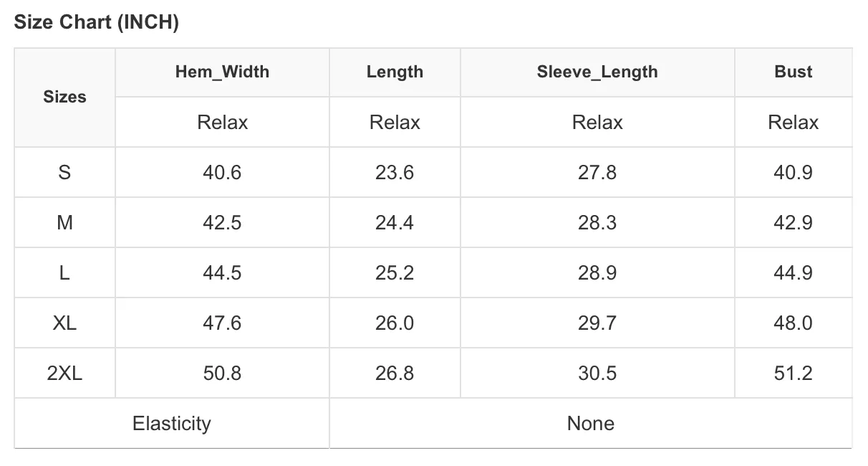
Task: Click the Sizes header cell
Action: coord(64,97)
